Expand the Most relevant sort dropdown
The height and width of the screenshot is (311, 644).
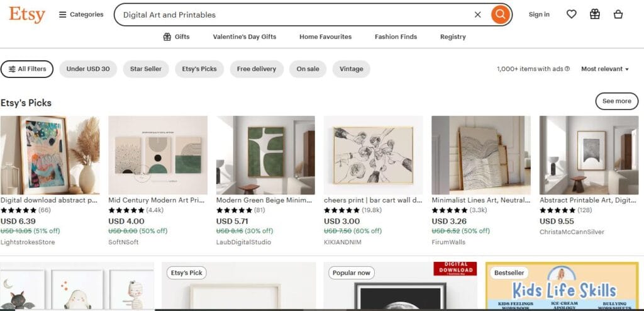click(x=604, y=69)
